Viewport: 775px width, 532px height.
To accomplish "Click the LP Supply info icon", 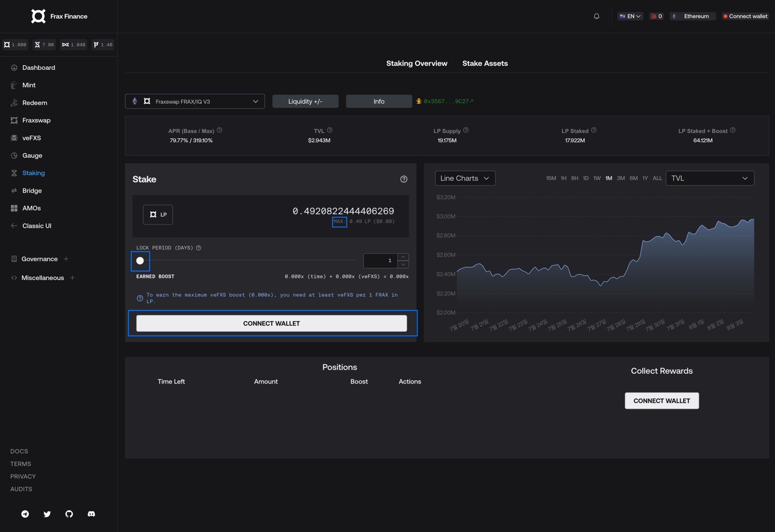I will (x=466, y=130).
